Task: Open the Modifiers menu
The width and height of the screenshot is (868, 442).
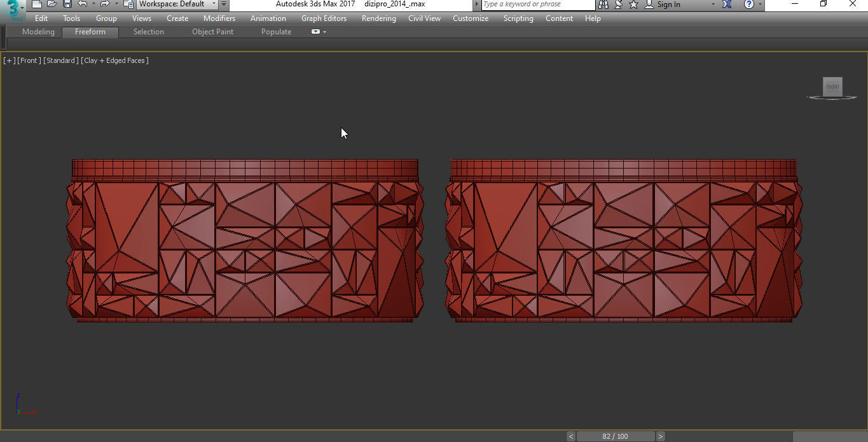Action: pyautogui.click(x=219, y=18)
